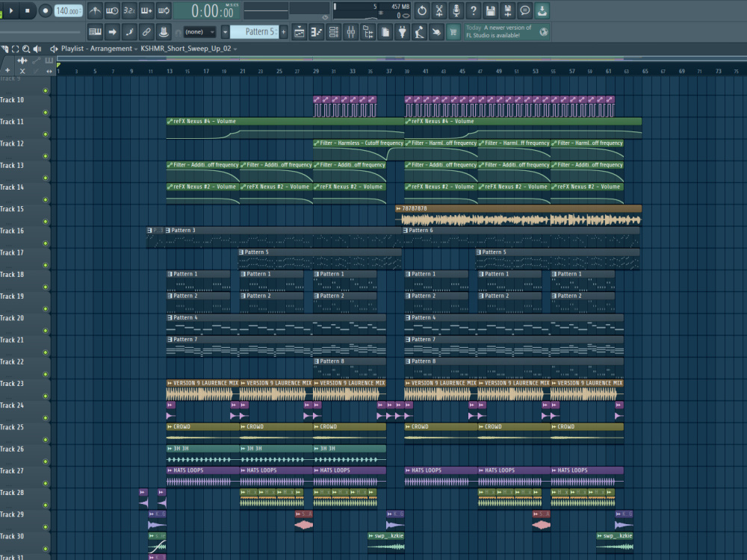747x560 pixels.
Task: Click the song position slider bar
Action: (x=40, y=32)
